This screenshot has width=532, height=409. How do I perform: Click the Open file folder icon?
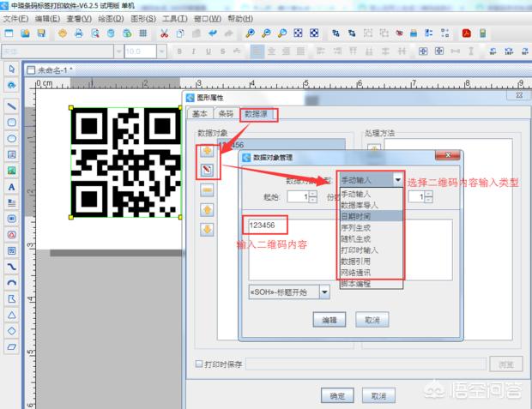(x=25, y=33)
